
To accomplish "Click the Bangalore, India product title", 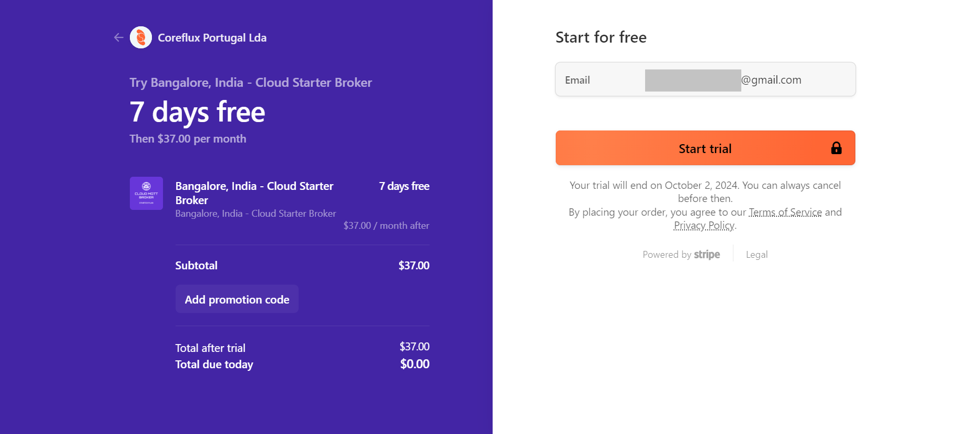I will [x=254, y=193].
